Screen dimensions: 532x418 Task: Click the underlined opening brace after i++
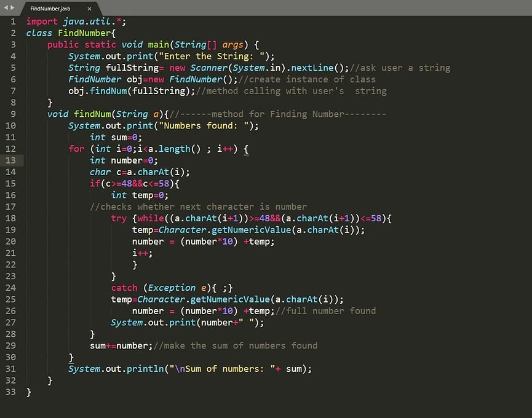(x=246, y=149)
